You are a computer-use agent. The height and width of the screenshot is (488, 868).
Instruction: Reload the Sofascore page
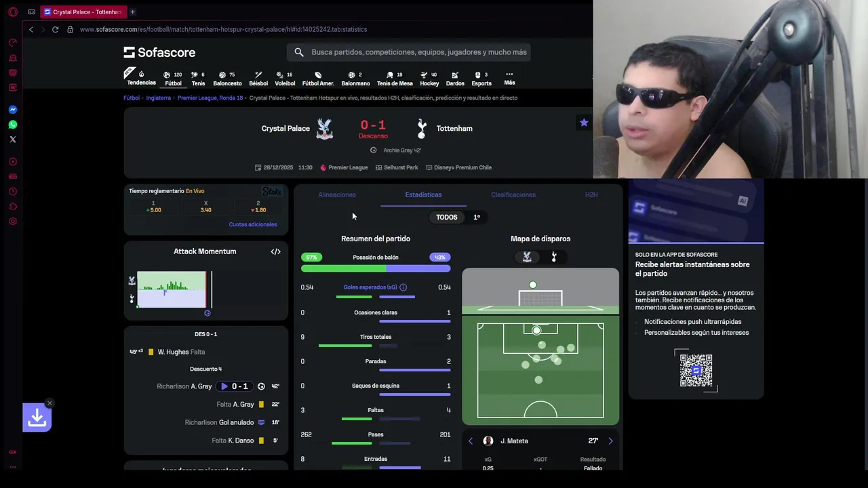(55, 29)
